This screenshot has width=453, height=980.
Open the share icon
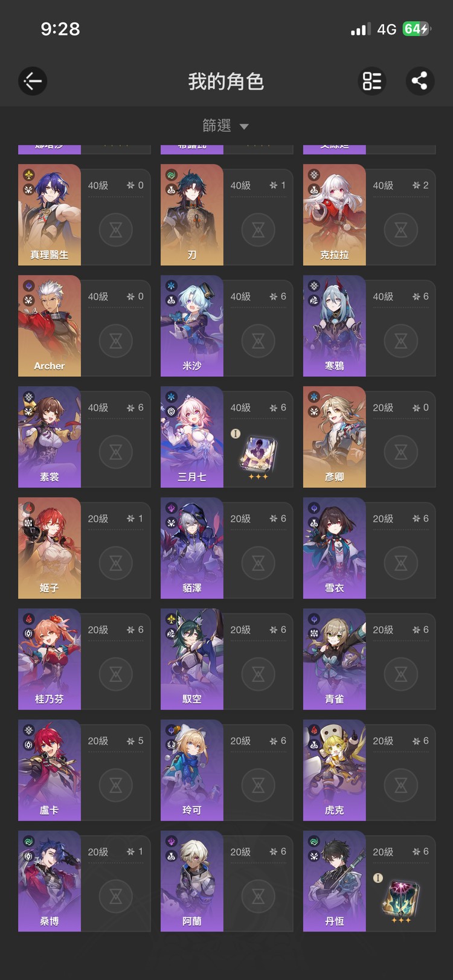(420, 81)
